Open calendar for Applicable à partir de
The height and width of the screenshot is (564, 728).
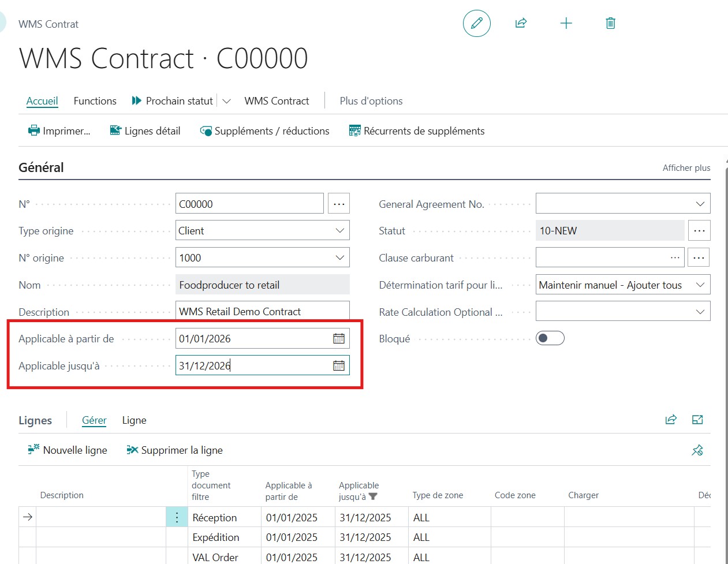tap(339, 339)
